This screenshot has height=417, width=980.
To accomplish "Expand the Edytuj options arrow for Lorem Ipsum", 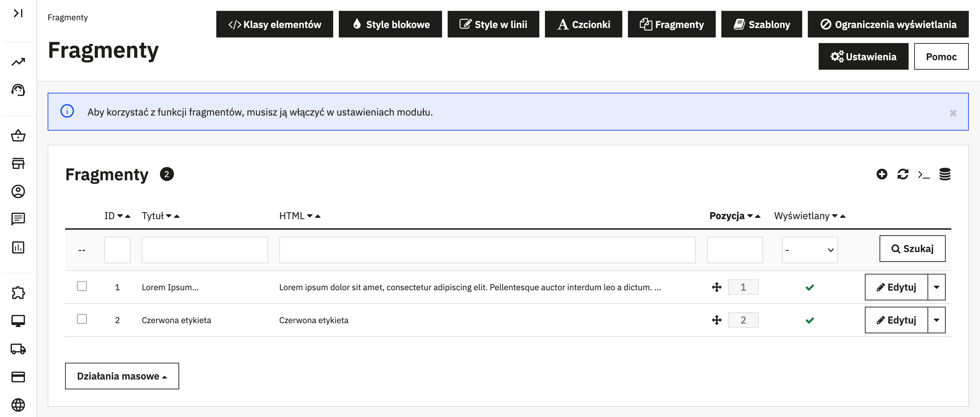I will pos(936,287).
